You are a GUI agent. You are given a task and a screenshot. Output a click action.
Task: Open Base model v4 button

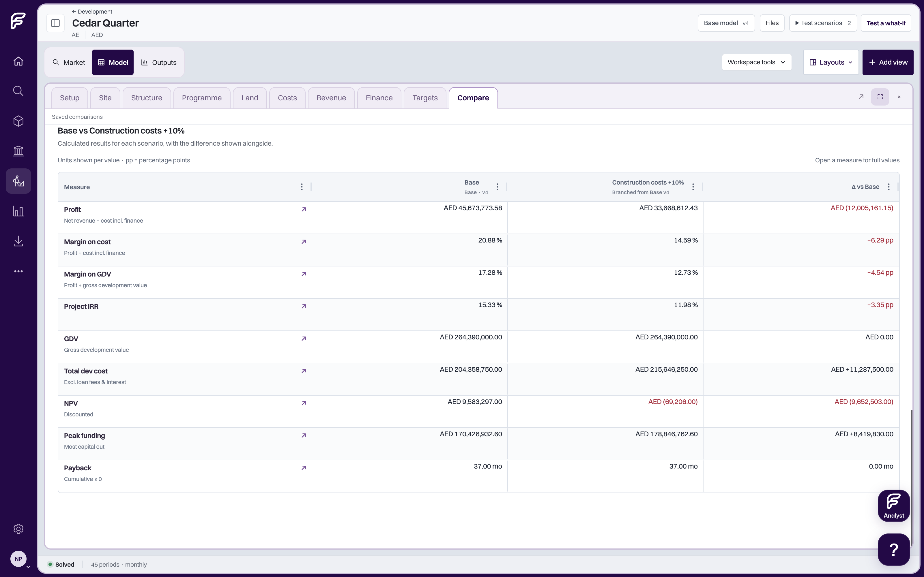726,23
